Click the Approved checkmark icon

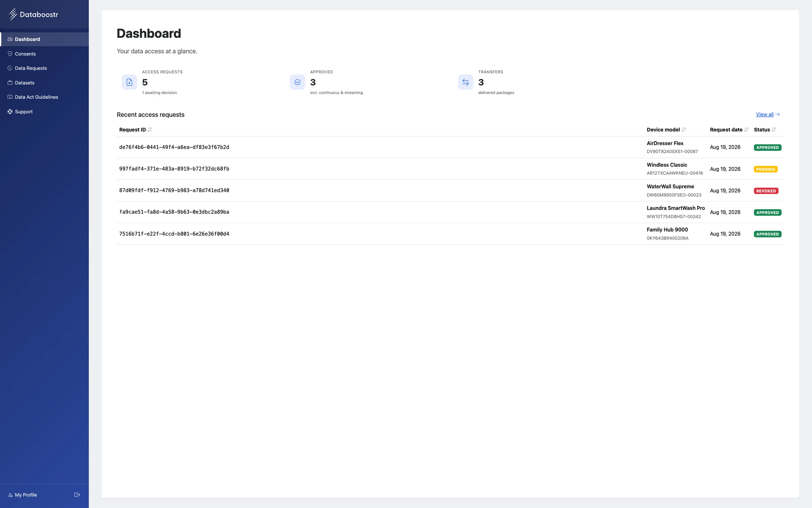coord(297,82)
